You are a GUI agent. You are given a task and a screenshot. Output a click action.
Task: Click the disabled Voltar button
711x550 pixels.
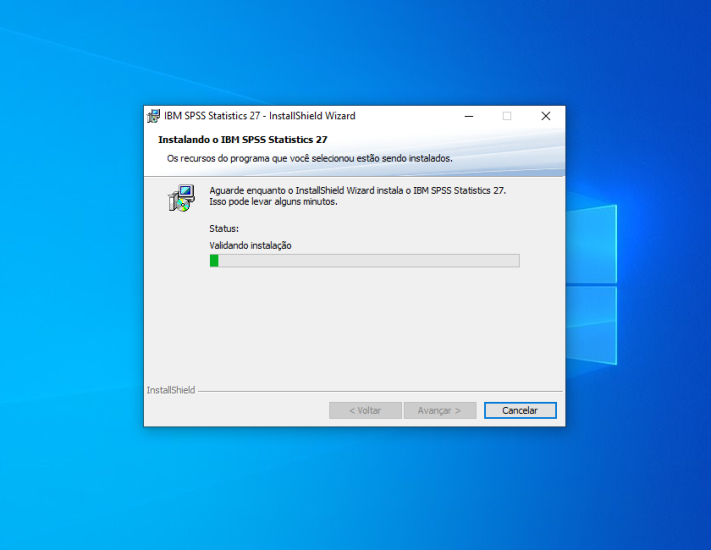[365, 410]
